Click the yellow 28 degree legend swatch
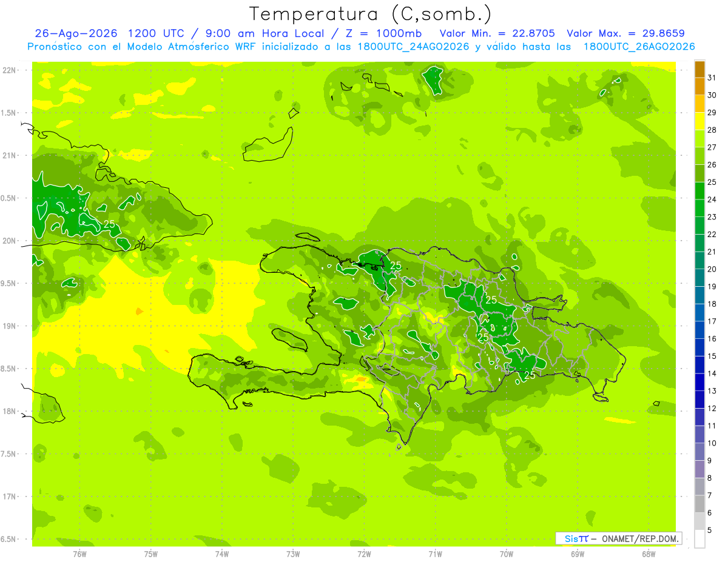The image size is (728, 562). tap(699, 121)
